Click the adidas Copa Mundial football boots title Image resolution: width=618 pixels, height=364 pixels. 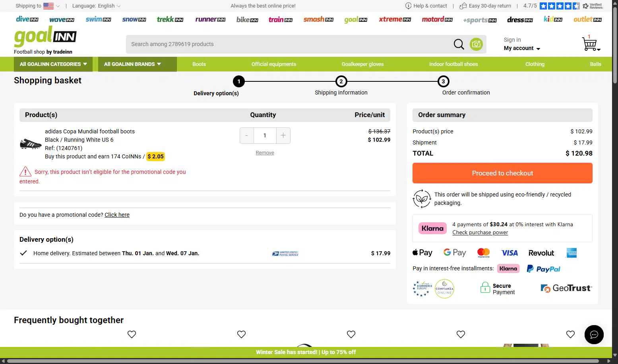click(90, 131)
